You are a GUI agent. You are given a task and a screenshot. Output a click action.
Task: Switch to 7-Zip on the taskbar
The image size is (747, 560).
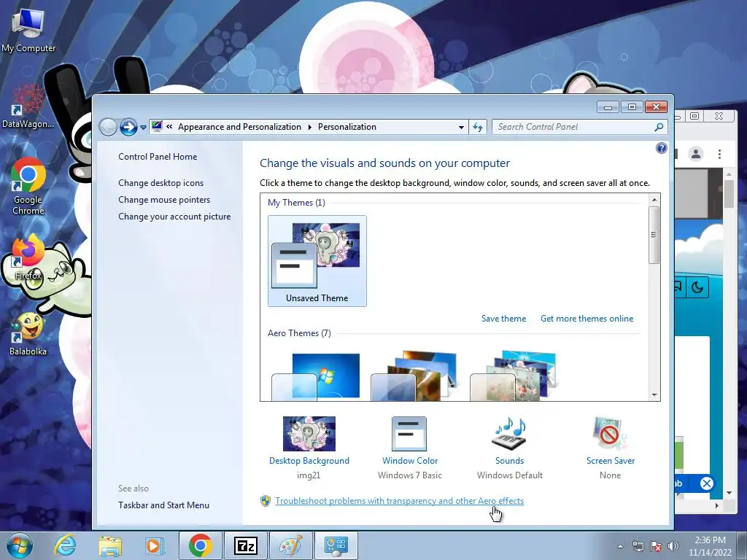[246, 545]
